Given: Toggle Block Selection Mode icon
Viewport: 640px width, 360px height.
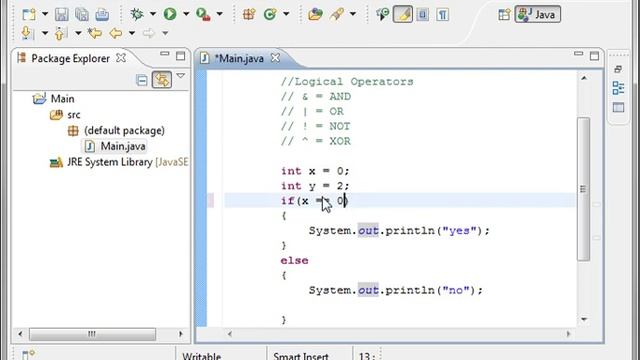Looking at the screenshot, I should tap(422, 15).
